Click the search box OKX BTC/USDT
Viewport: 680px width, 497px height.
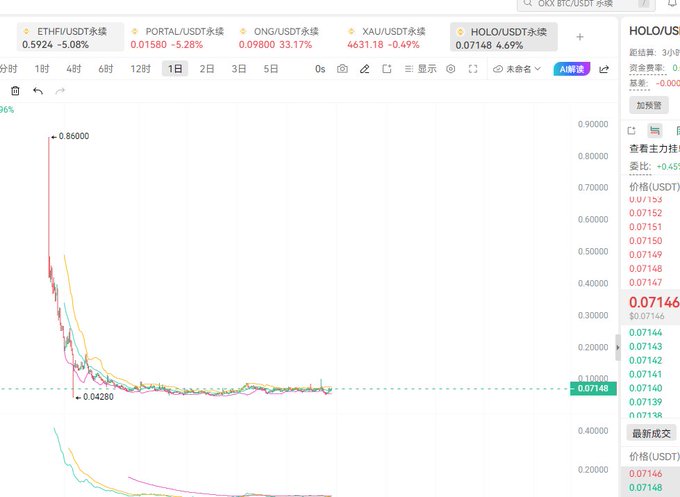[x=585, y=3]
